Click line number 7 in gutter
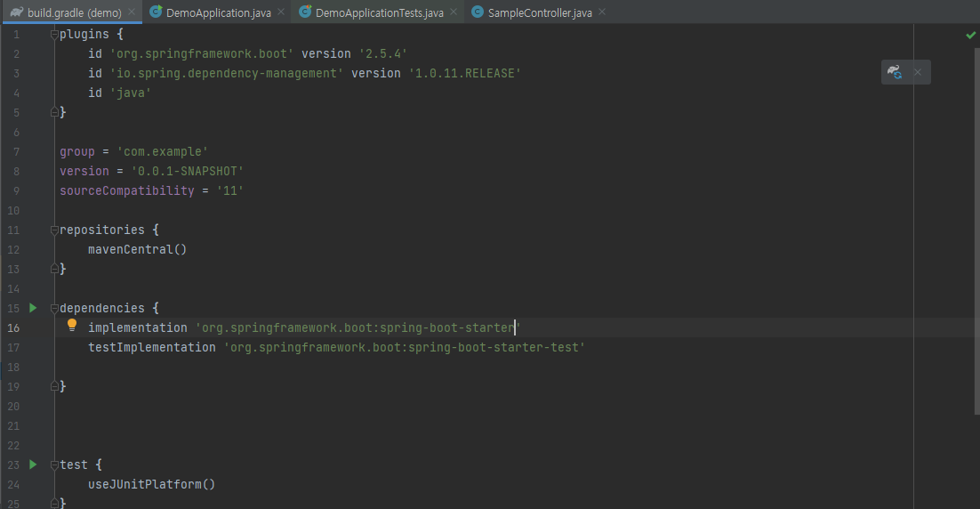The height and width of the screenshot is (509, 980). (16, 151)
